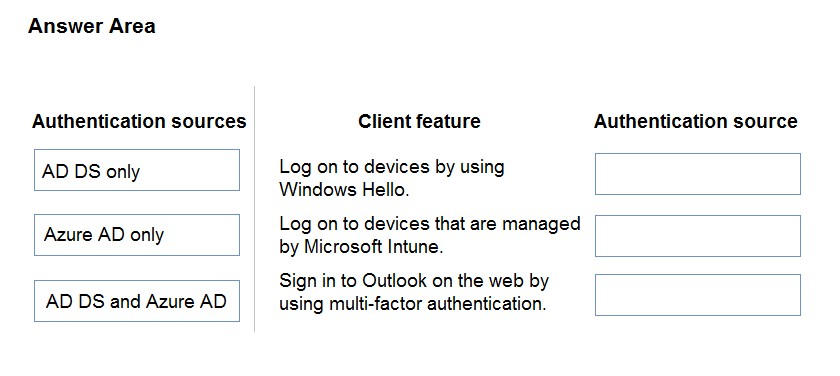Viewport: 840px width, 376px height.
Task: Click the 'Answer Area' heading
Action: pos(92,26)
